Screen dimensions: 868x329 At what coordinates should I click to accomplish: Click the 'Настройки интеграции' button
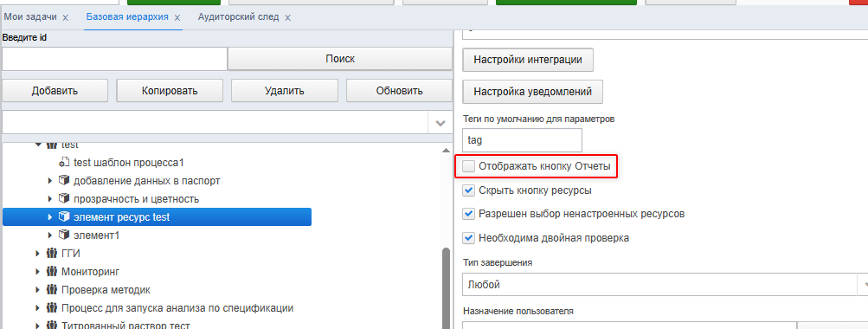click(x=528, y=60)
